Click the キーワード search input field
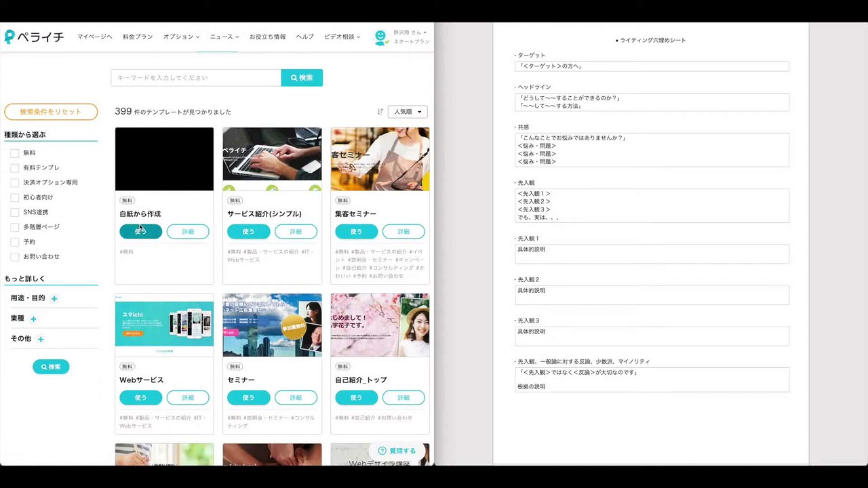868x488 pixels. (x=196, y=78)
